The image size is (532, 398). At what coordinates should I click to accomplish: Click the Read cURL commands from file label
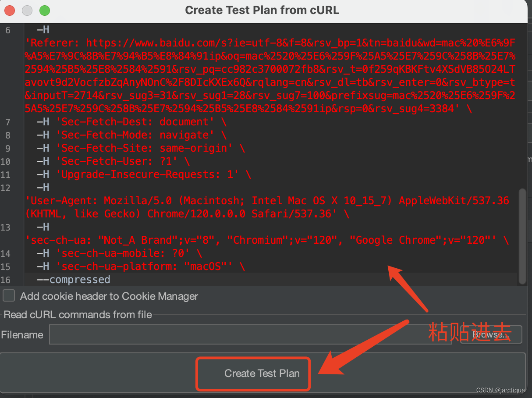(77, 315)
